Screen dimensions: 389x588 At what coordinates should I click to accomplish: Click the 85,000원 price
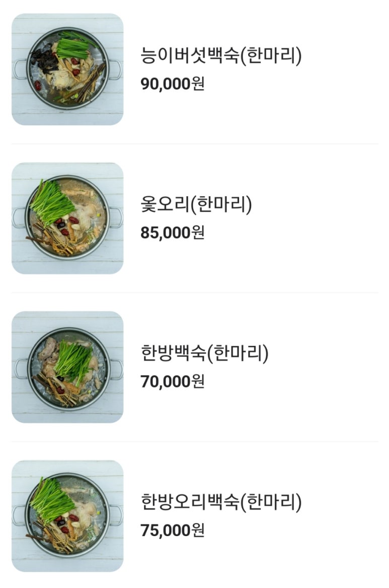click(173, 233)
